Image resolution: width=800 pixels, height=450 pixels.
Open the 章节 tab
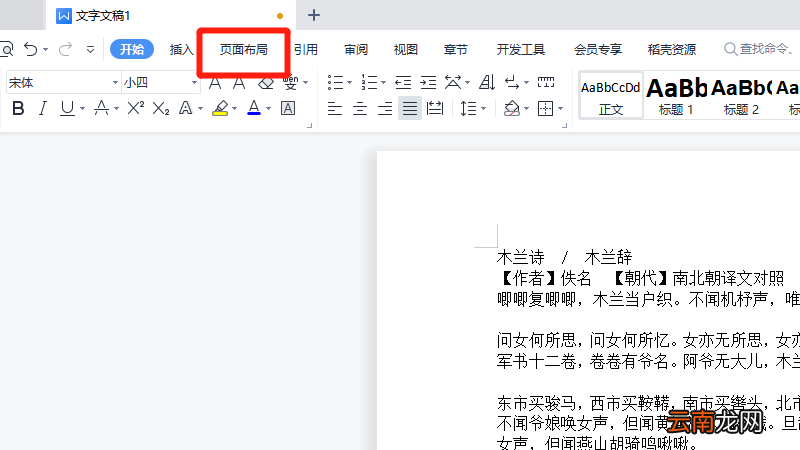(x=456, y=49)
